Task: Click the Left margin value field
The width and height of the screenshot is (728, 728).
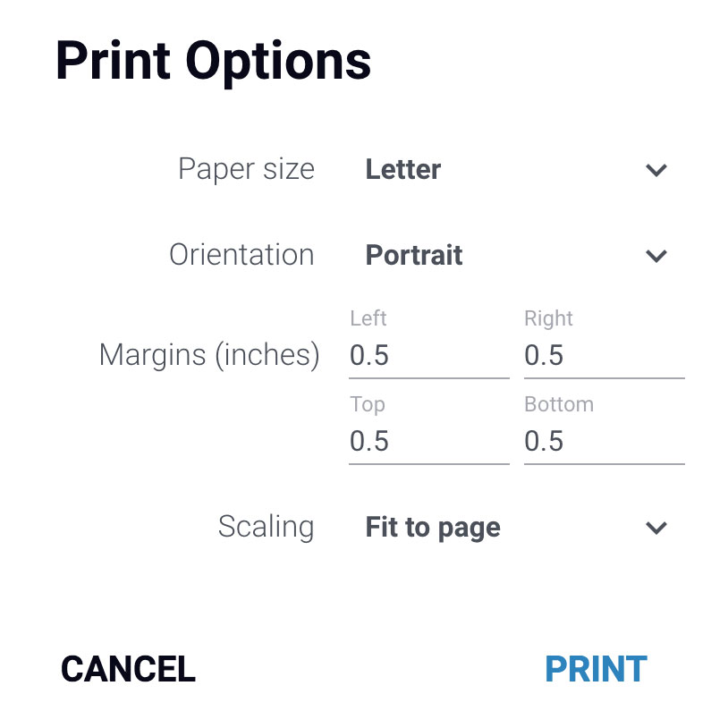Action: (x=429, y=355)
